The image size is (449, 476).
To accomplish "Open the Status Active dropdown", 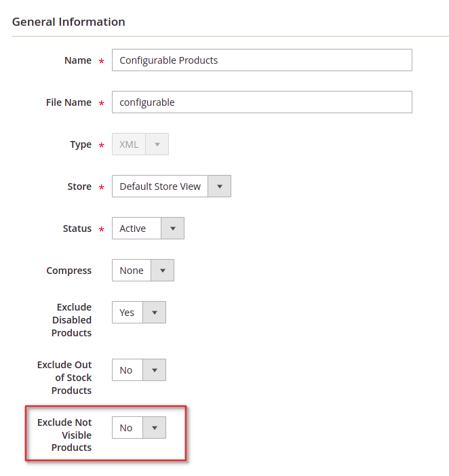I will [148, 229].
